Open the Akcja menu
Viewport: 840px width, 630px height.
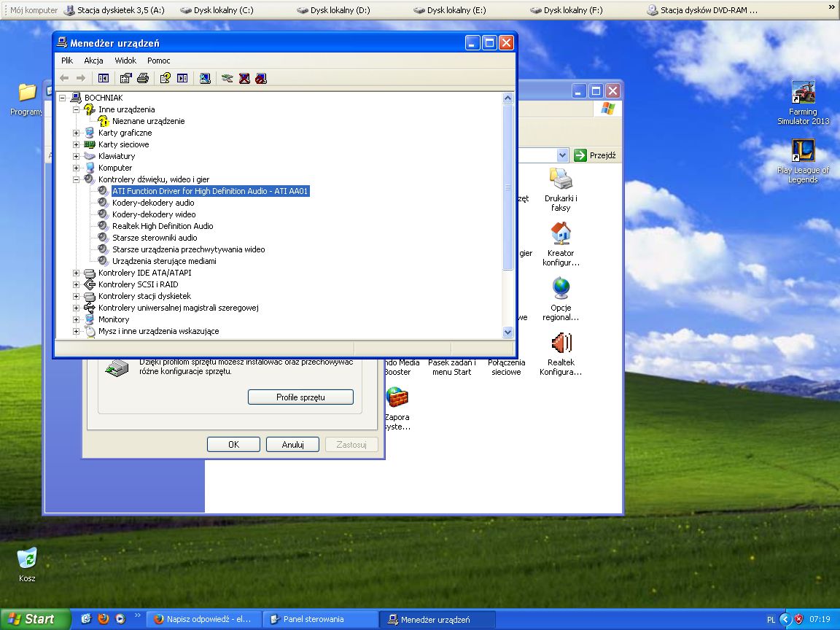(x=93, y=61)
